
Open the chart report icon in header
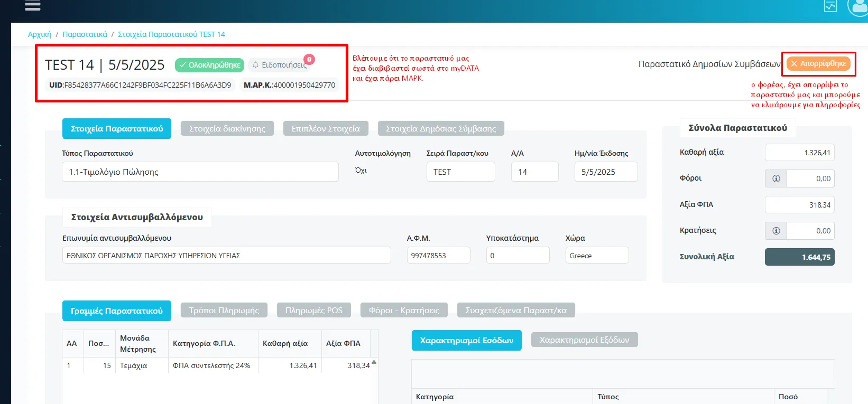tap(830, 6)
